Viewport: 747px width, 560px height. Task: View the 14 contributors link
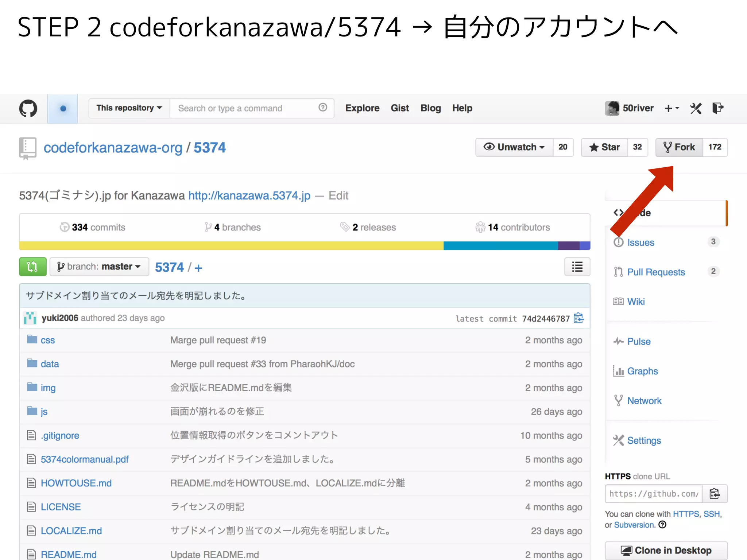pos(513,227)
